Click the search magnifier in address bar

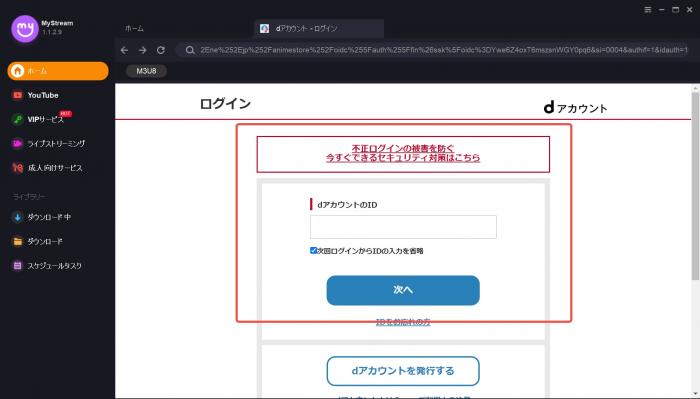point(190,50)
